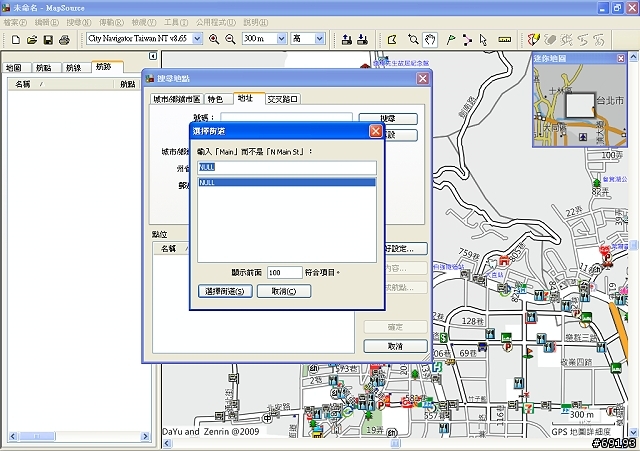Create a new file with the New icon

click(x=16, y=40)
